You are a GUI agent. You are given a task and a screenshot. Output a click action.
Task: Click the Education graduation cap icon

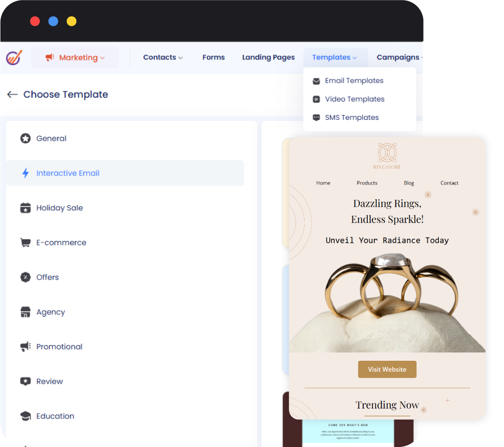(25, 416)
